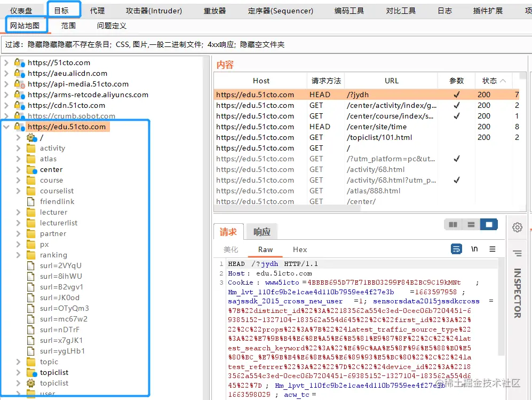The height and width of the screenshot is (400, 532).
Task: Click the atlas folder icon
Action: pos(31,159)
